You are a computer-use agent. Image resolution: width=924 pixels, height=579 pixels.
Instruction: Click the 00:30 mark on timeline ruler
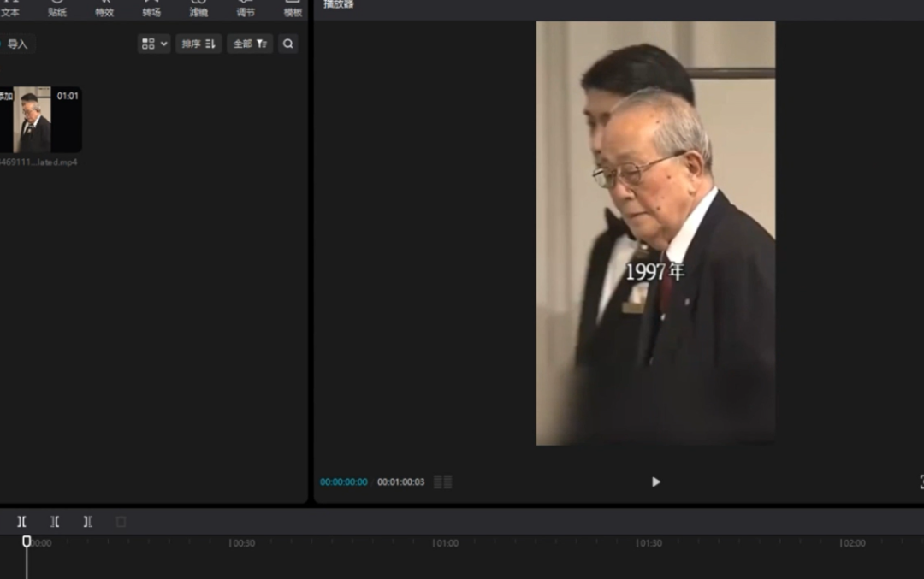(x=242, y=543)
